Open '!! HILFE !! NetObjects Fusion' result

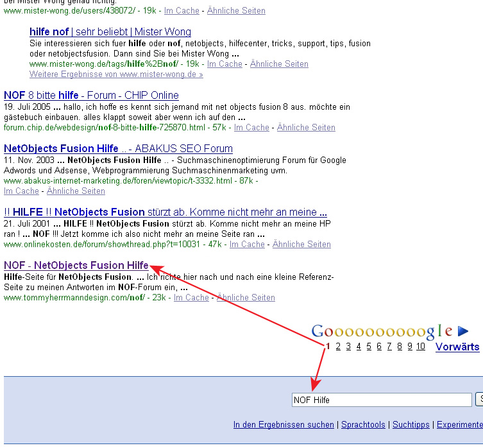[x=165, y=212]
